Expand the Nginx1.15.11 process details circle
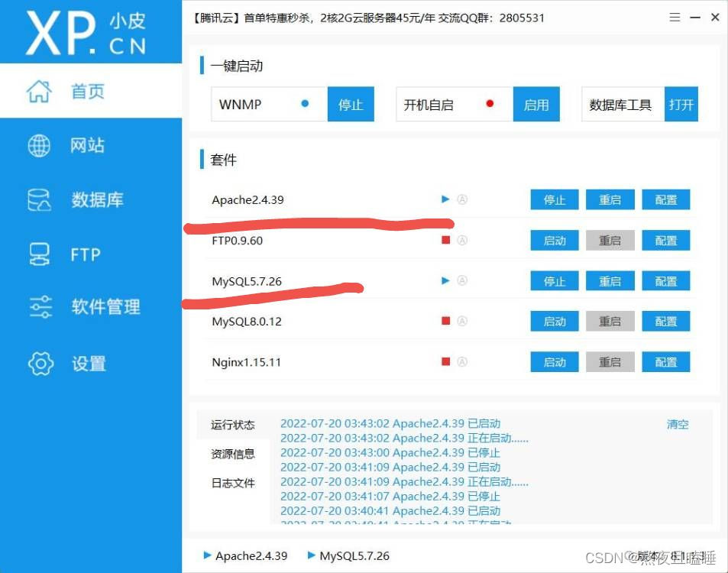The width and height of the screenshot is (728, 573). click(463, 361)
